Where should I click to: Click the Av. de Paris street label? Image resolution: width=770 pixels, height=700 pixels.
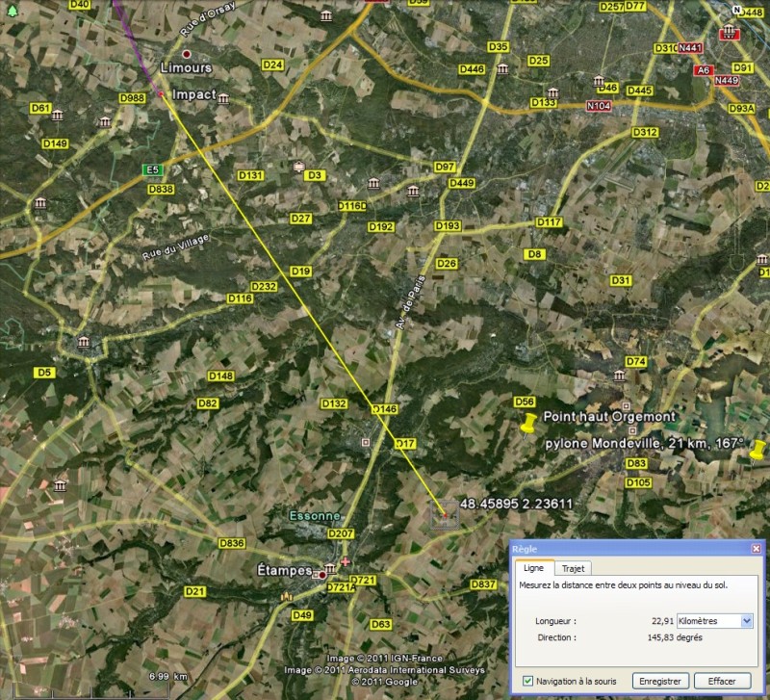click(x=410, y=302)
